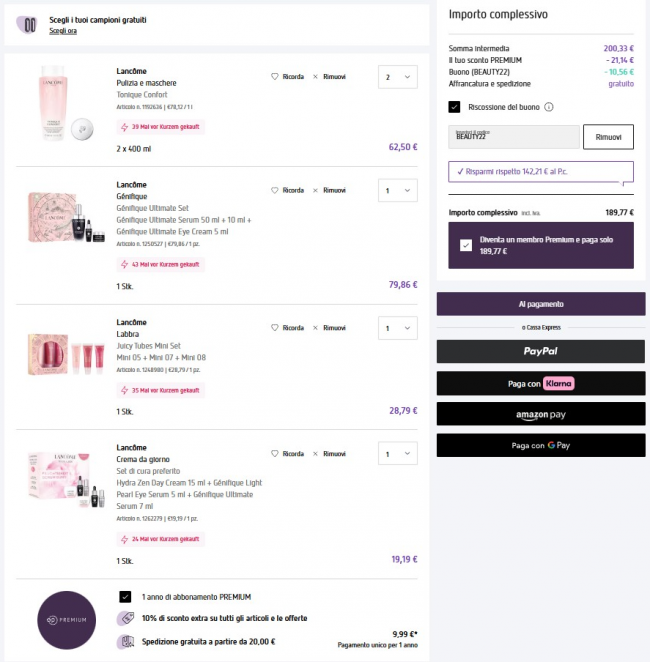The width and height of the screenshot is (650, 662).
Task: Choose the Amazon Pay checkout option
Action: pos(541,414)
